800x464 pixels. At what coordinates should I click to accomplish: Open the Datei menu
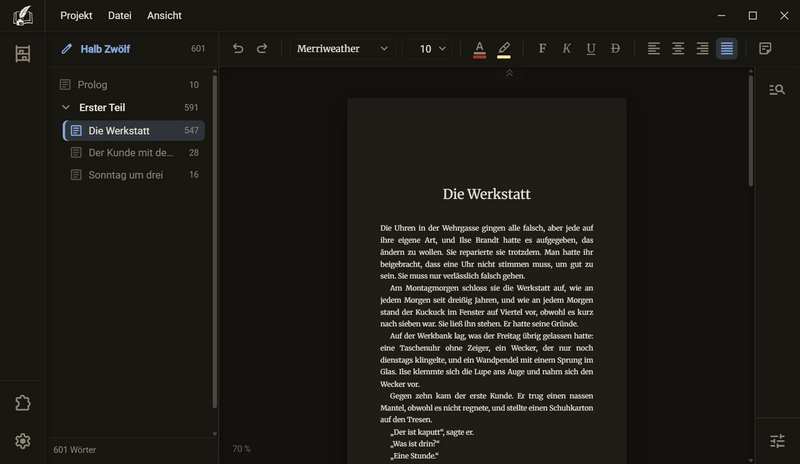tap(119, 16)
